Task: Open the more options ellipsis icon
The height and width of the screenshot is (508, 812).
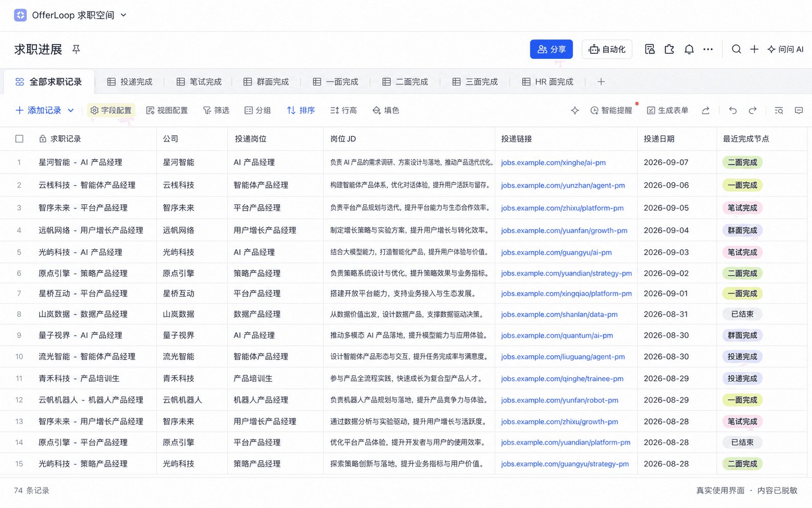Action: point(708,49)
